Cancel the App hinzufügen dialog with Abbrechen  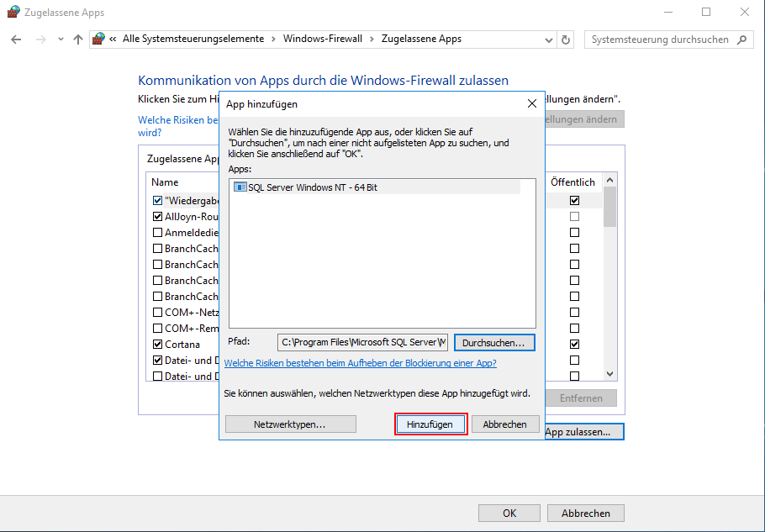(x=505, y=424)
